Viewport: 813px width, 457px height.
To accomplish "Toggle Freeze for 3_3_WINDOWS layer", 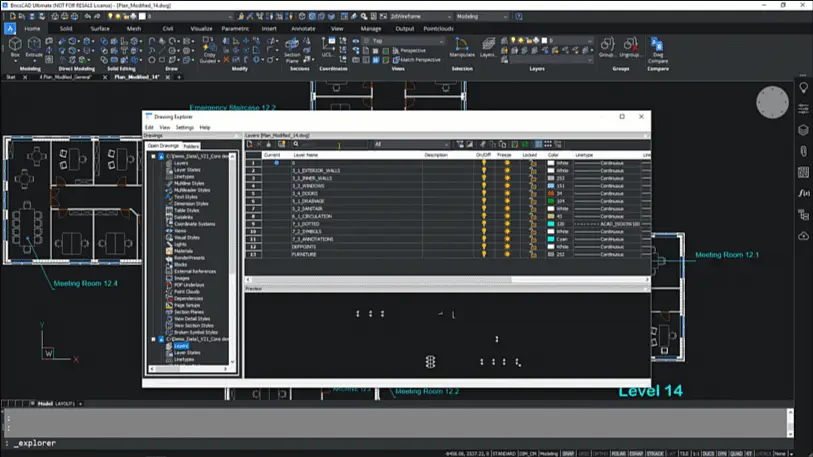I will click(x=507, y=186).
